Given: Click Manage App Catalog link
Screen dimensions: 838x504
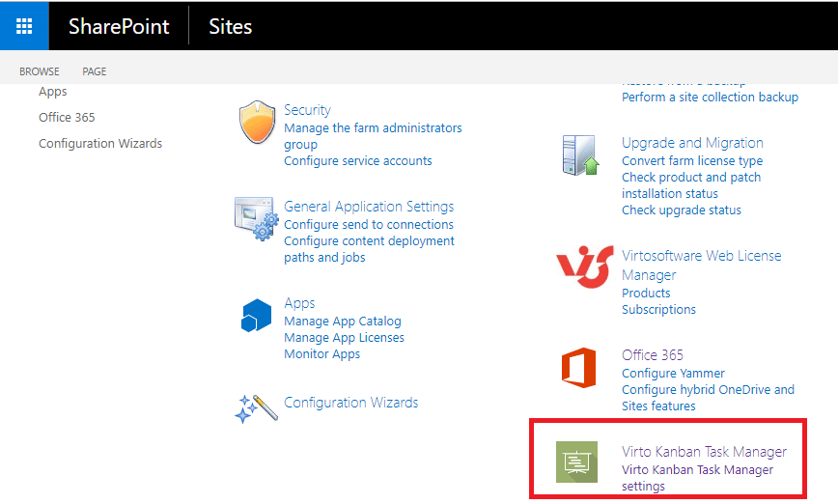Looking at the screenshot, I should coord(343,322).
